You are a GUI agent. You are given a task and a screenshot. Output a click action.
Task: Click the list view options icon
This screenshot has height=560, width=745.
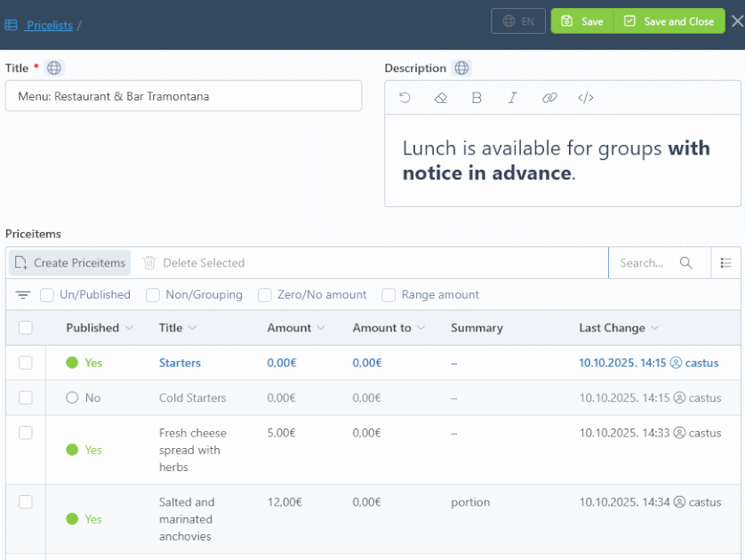tap(726, 263)
